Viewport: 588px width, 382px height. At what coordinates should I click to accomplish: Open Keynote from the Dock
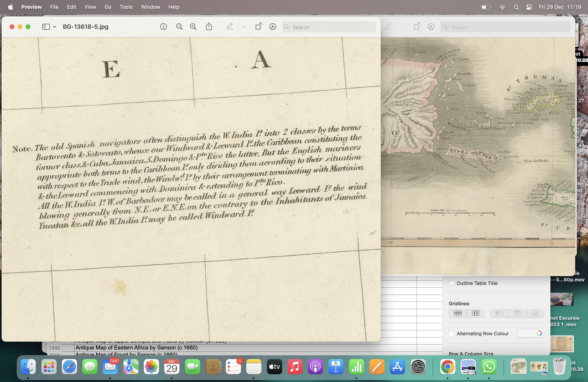336,367
